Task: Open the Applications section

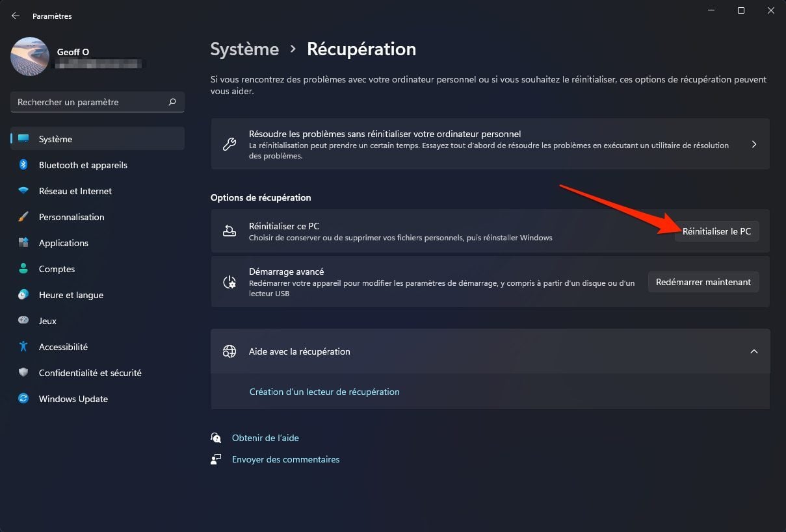Action: coord(98,243)
